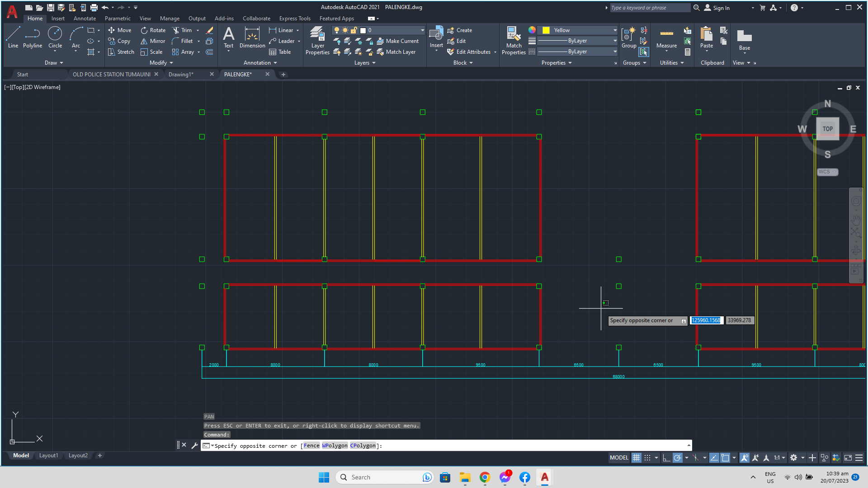Click the Dimension annotation tool
Screen dimensions: 868x488
(x=252, y=37)
